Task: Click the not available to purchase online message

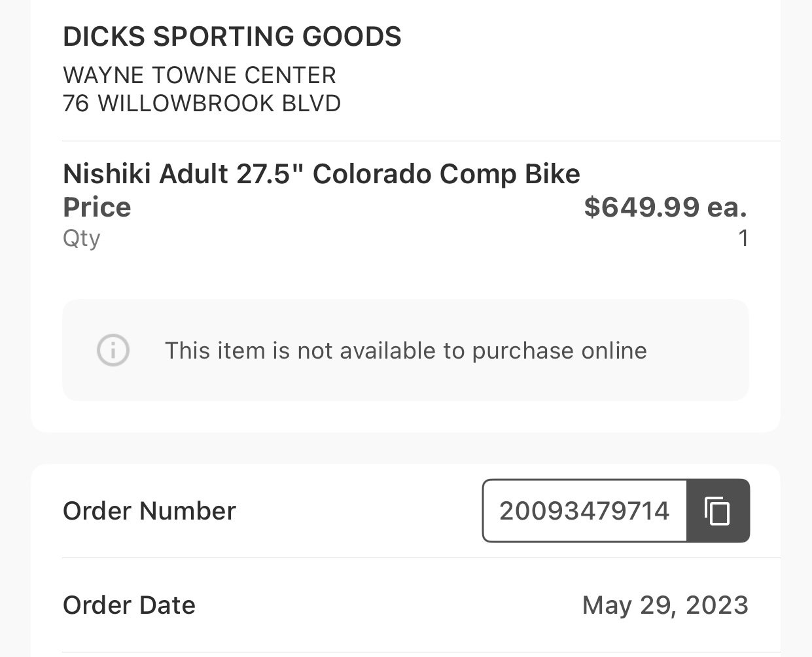Action: (406, 351)
